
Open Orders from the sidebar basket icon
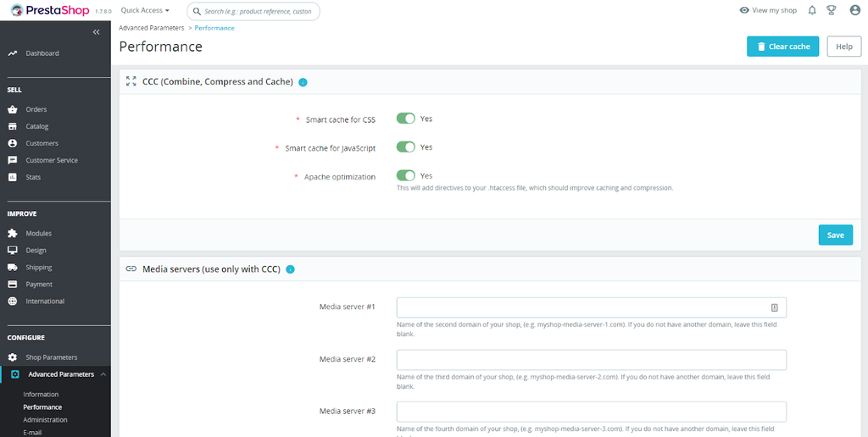click(13, 109)
